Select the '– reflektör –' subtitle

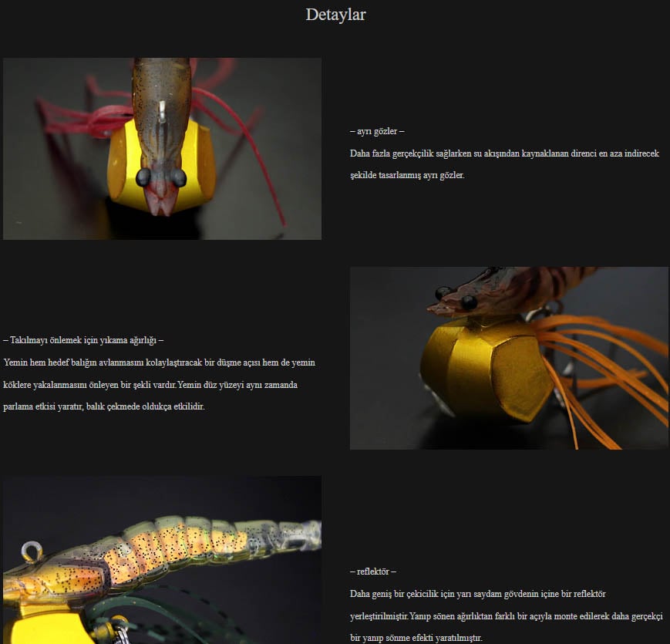(373, 572)
